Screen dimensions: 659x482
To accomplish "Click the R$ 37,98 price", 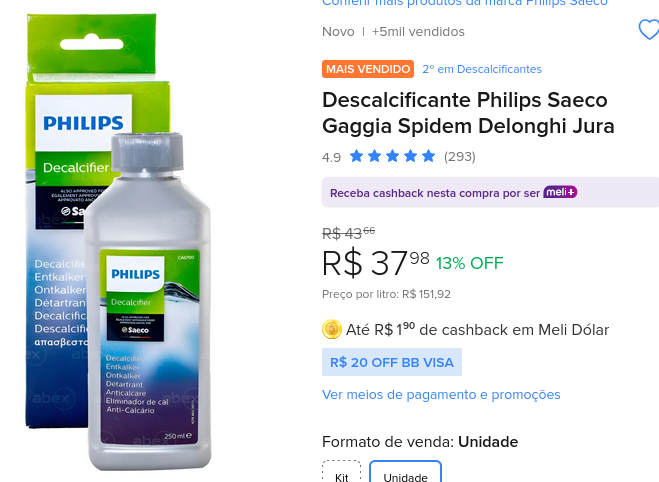I will click(x=376, y=263).
